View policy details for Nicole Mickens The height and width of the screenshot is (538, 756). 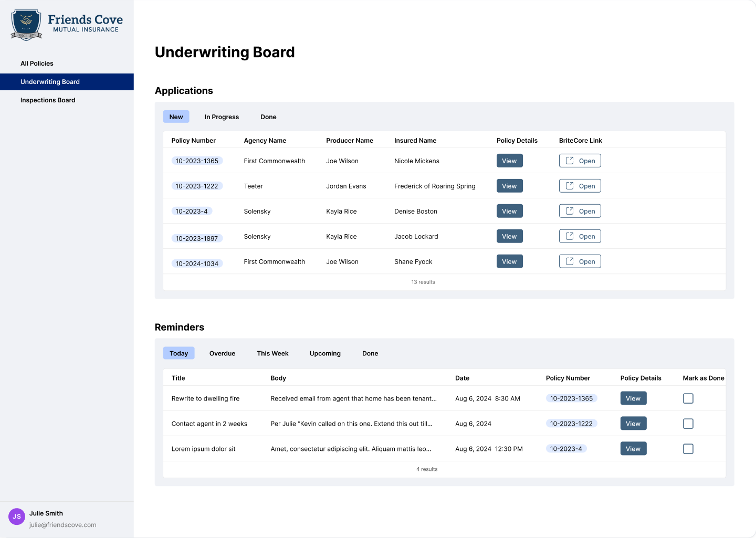pyautogui.click(x=509, y=161)
